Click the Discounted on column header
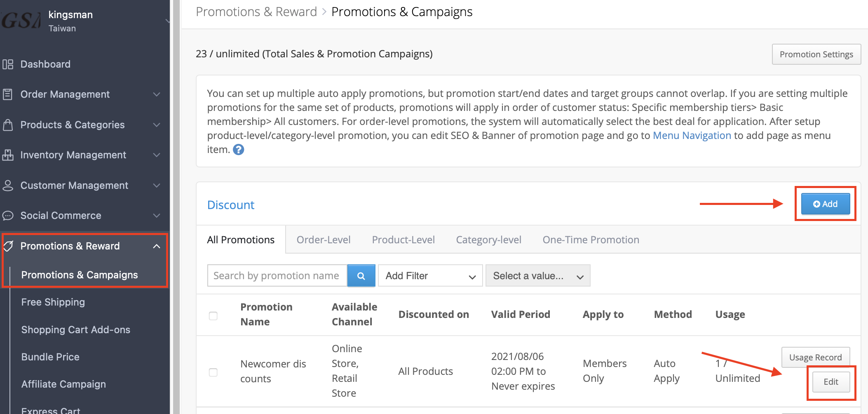Screen dimensions: 868x414 click(x=434, y=314)
